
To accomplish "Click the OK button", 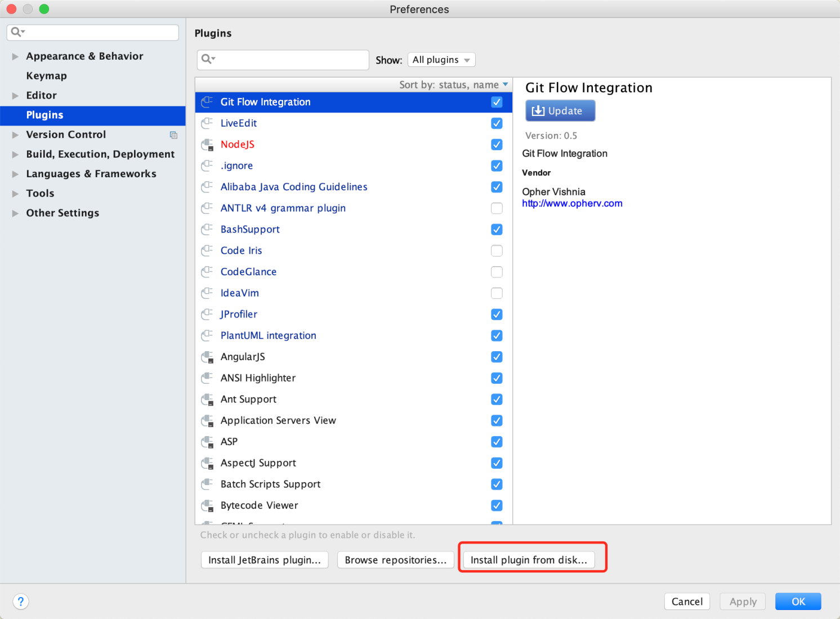I will pos(798,602).
